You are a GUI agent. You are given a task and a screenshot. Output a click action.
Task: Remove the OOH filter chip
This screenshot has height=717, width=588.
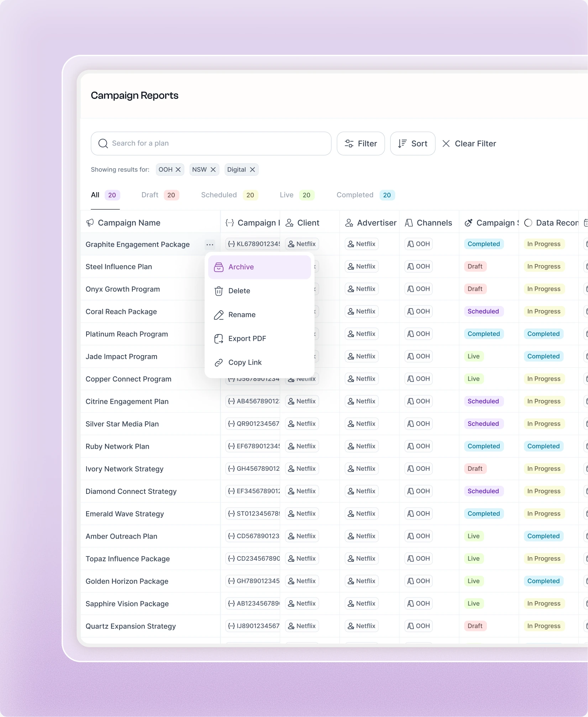click(178, 170)
